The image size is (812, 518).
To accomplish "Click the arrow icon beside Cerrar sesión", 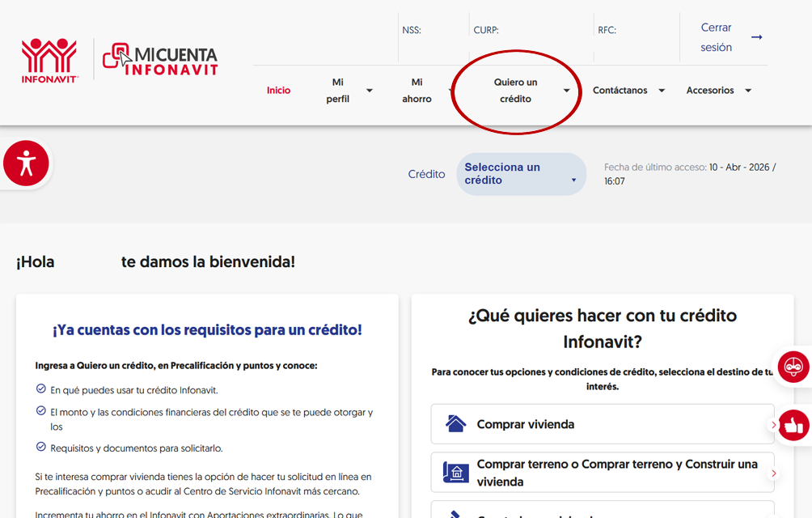I will coord(756,37).
